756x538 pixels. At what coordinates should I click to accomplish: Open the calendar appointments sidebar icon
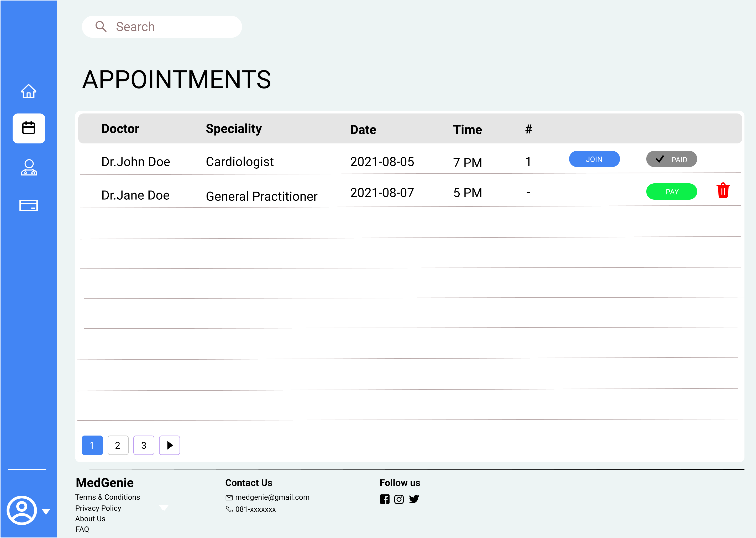29,128
